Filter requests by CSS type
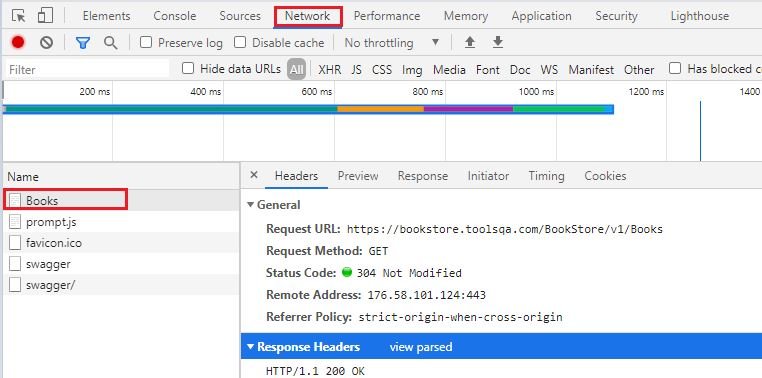Screen dimensions: 762x378 (382, 70)
